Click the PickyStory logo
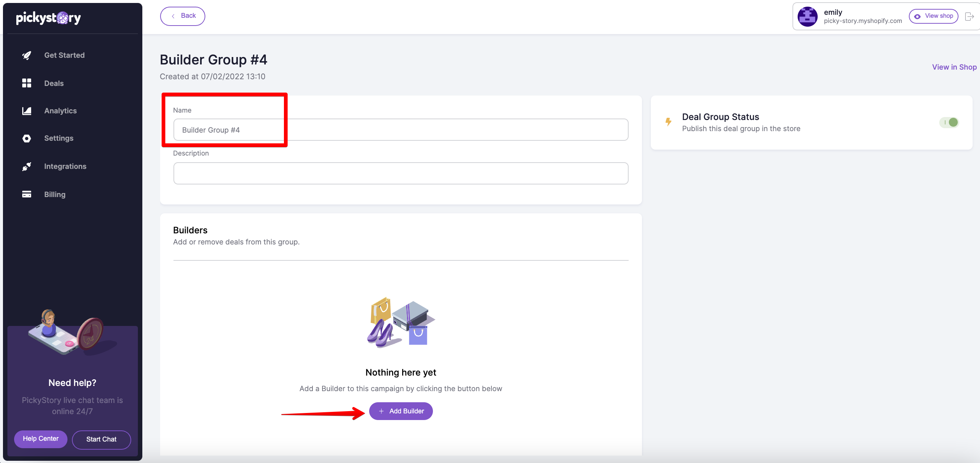The image size is (980, 463). point(48,18)
